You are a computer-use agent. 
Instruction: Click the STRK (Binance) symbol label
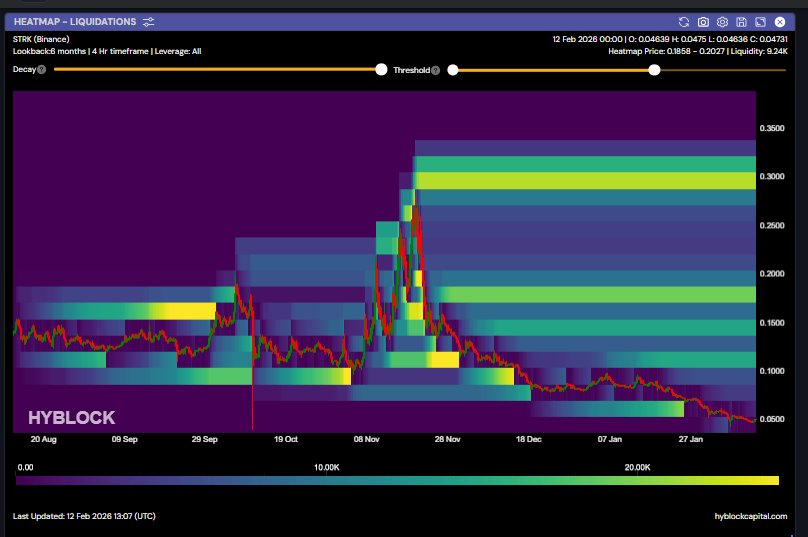pos(42,39)
